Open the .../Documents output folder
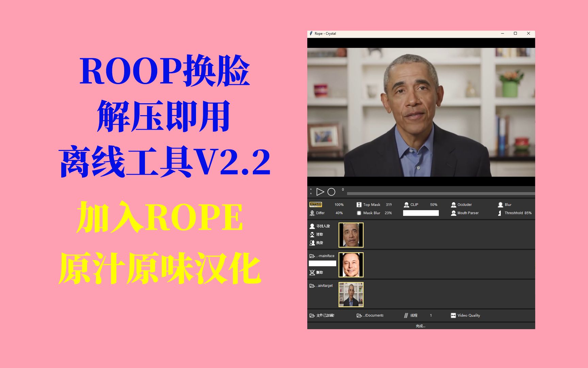This screenshot has width=588, height=368. pyautogui.click(x=360, y=315)
